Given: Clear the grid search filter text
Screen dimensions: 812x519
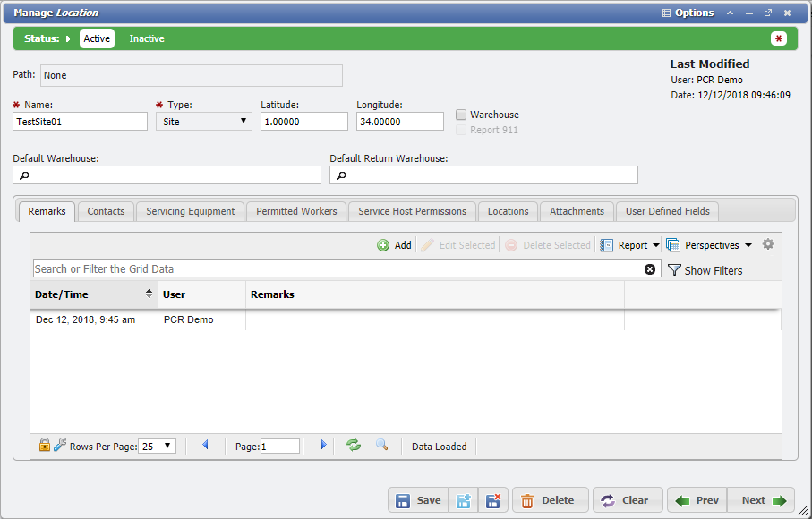Looking at the screenshot, I should [x=650, y=269].
